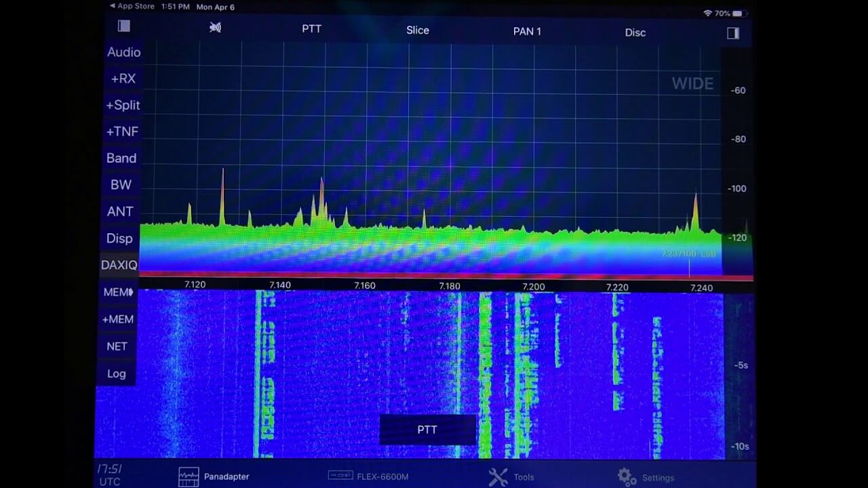The width and height of the screenshot is (868, 488).
Task: Add a receiver with +RX
Action: point(121,79)
